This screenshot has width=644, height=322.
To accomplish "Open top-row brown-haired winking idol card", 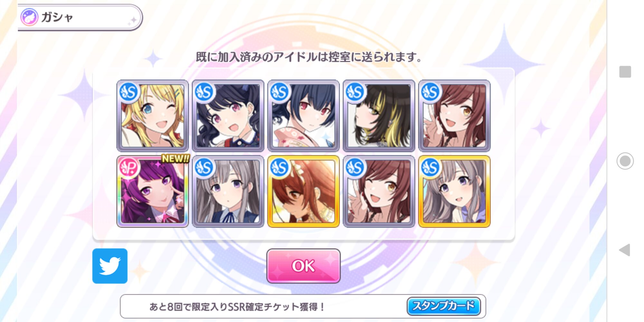I will coord(454,116).
